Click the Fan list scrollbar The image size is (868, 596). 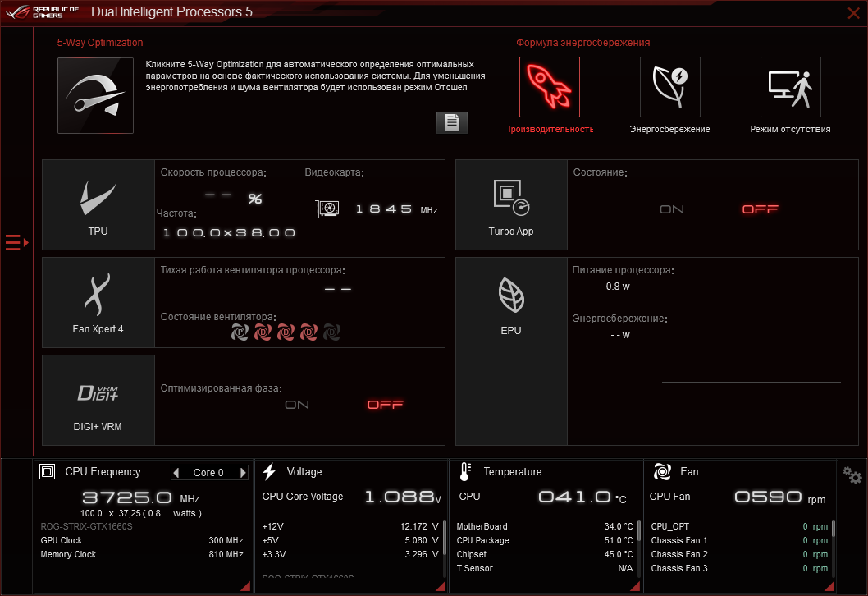833,529
